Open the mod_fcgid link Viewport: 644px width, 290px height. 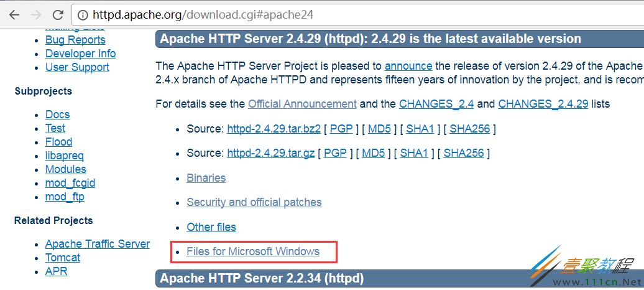pos(70,183)
